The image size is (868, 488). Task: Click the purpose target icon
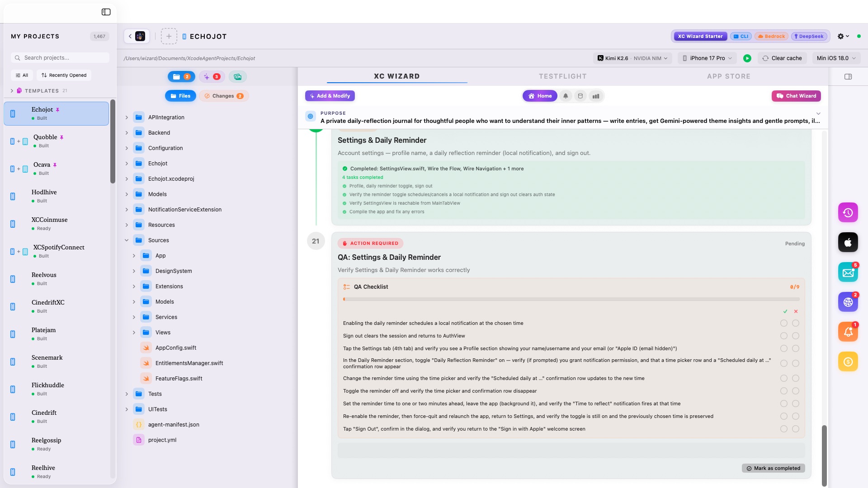pyautogui.click(x=311, y=117)
